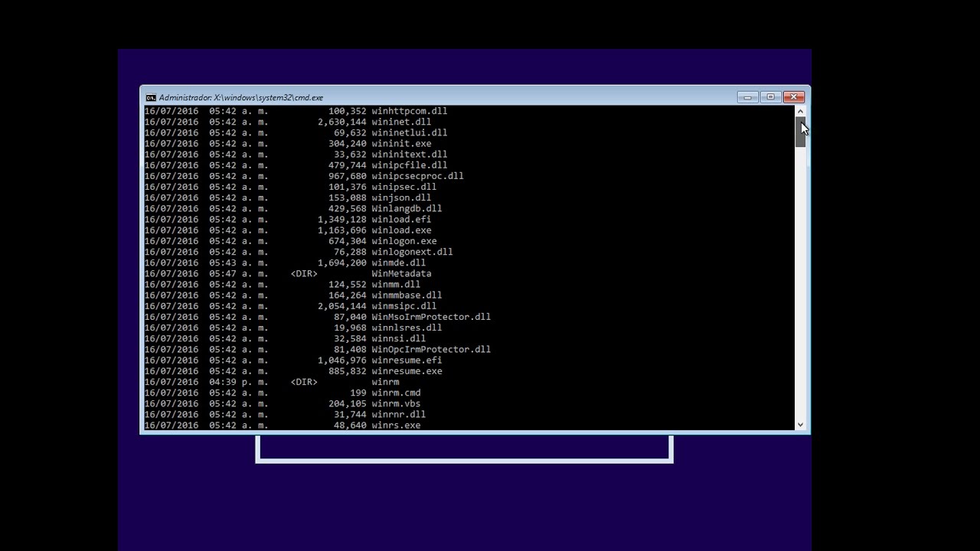Click the scrollbar down arrow
This screenshot has width=980, height=551.
[x=800, y=425]
